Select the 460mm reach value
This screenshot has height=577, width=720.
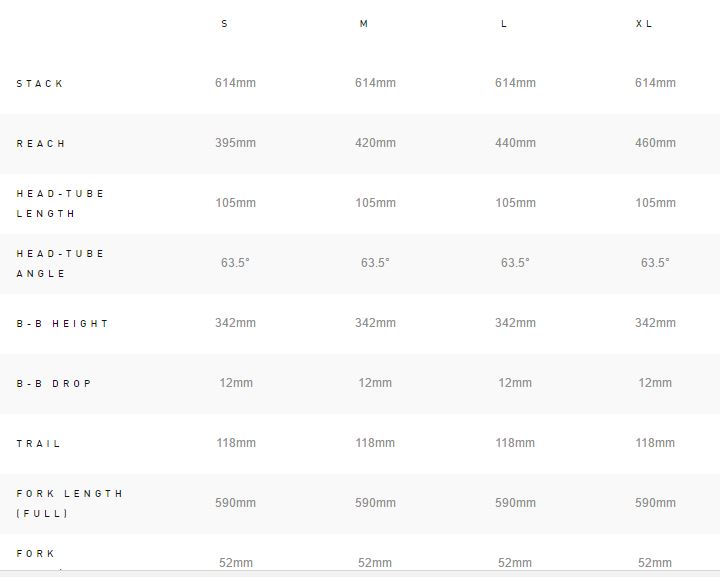tap(655, 143)
